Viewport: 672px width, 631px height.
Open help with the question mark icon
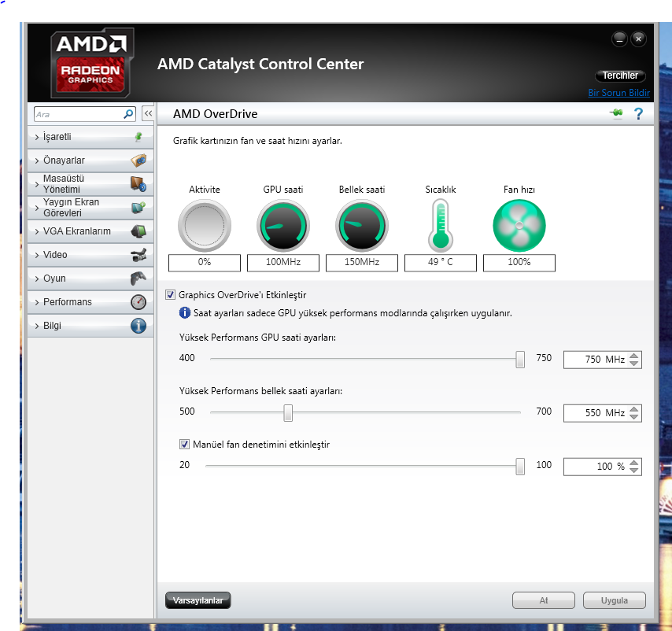638,113
